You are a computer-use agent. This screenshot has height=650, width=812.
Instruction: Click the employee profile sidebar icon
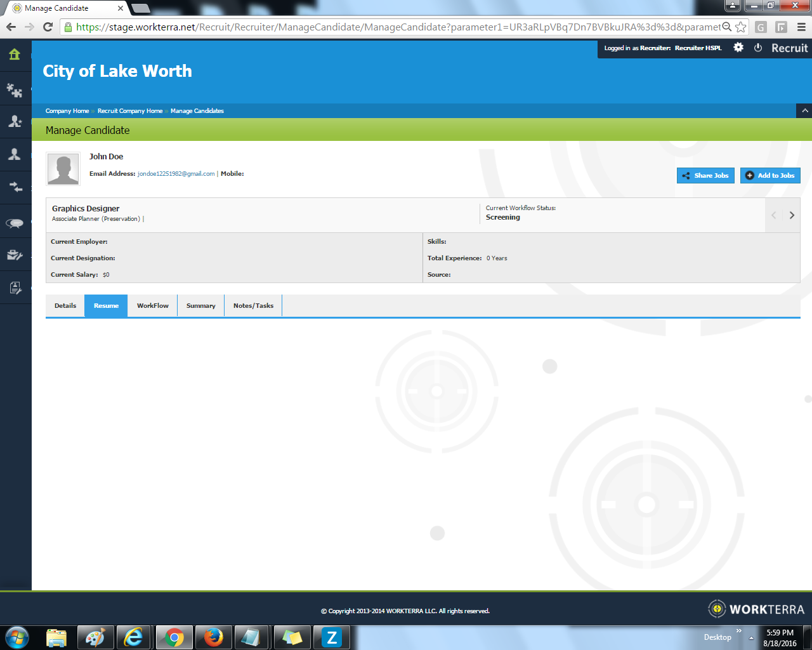[x=15, y=154]
